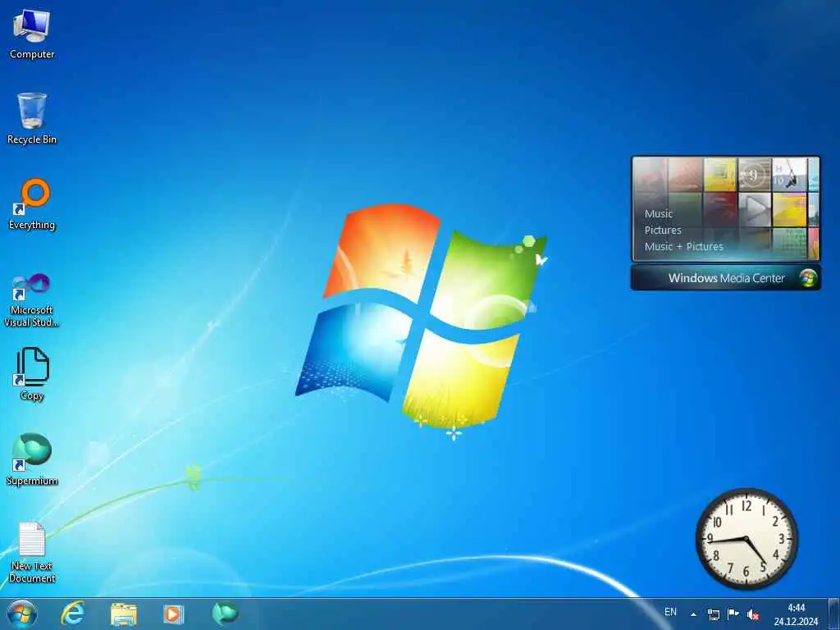Launch Internet Explorer from taskbar
This screenshot has height=630, width=840.
click(72, 614)
